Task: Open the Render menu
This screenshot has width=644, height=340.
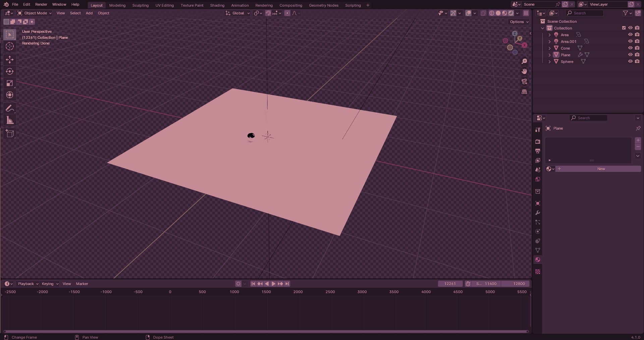Action: [x=41, y=4]
